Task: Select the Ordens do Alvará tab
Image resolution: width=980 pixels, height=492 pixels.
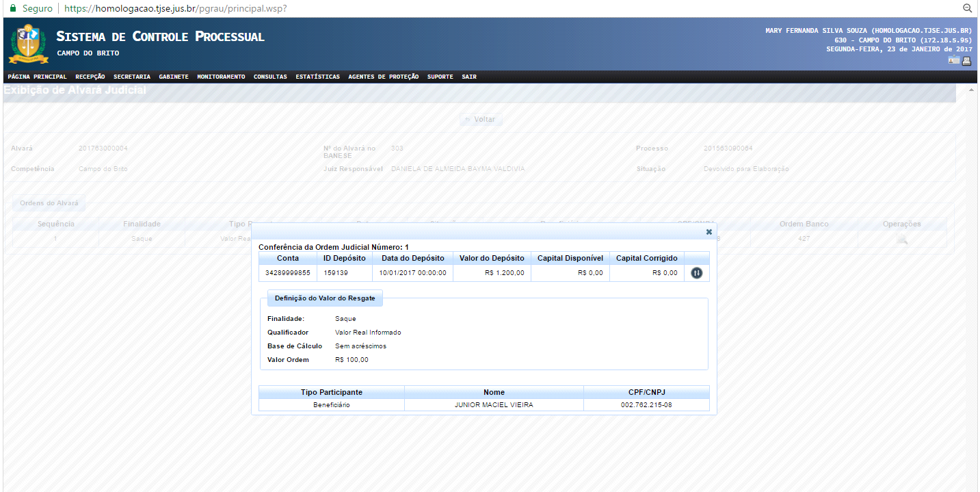Action: 49,203
